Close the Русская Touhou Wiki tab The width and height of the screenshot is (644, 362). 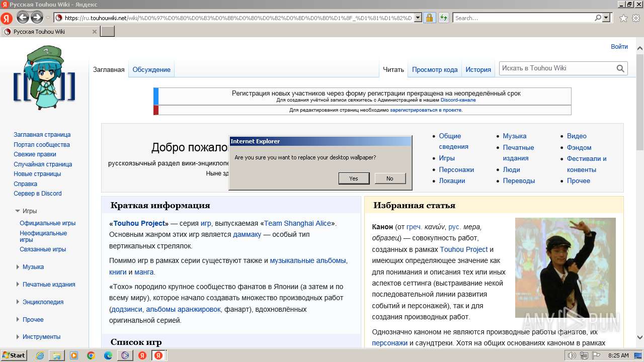tap(94, 32)
